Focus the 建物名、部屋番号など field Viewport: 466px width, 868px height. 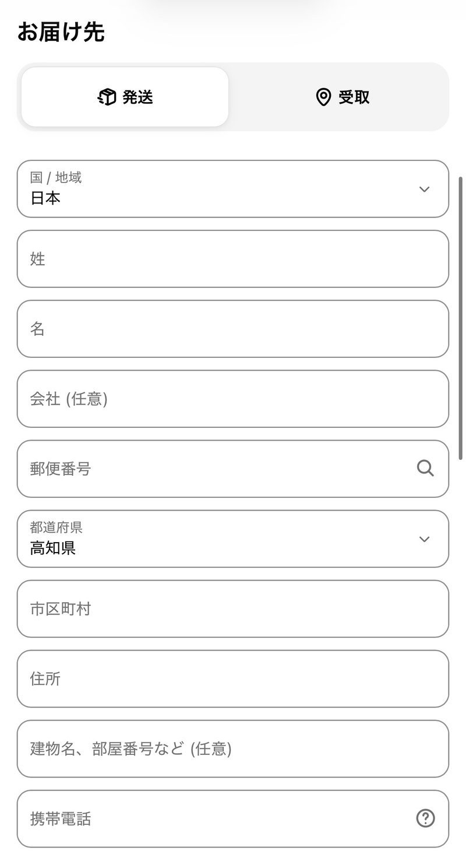coord(233,748)
